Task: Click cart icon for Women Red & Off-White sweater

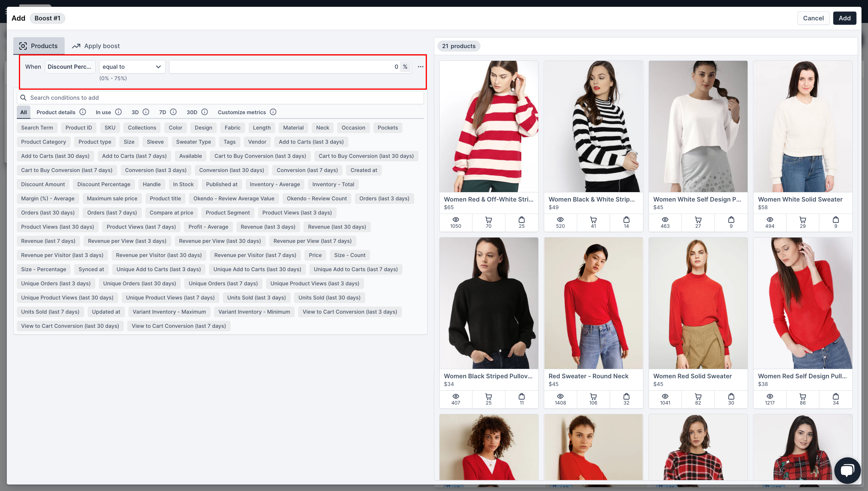Action: pos(489,220)
